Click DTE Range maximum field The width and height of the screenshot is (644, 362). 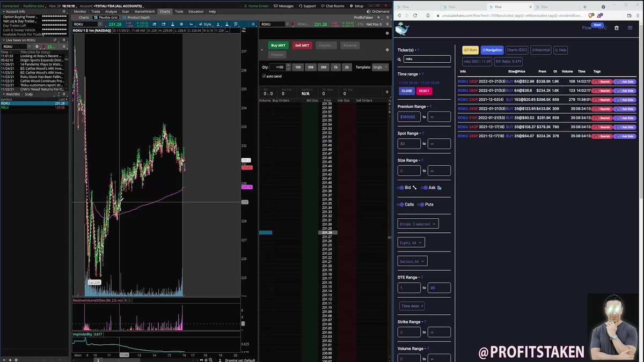(440, 287)
